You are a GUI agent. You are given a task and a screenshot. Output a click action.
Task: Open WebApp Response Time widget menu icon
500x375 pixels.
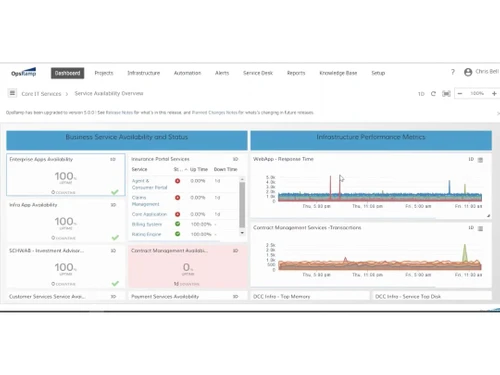480,160
